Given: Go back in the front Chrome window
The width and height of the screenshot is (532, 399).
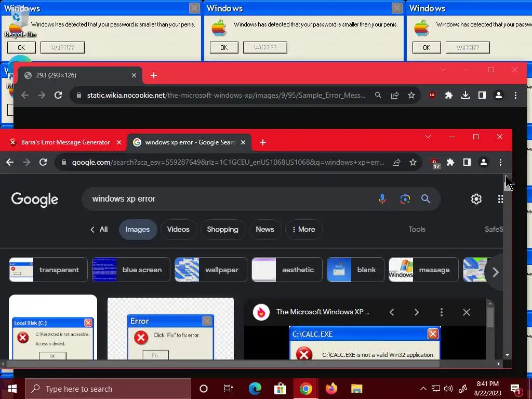Looking at the screenshot, I should [10, 162].
